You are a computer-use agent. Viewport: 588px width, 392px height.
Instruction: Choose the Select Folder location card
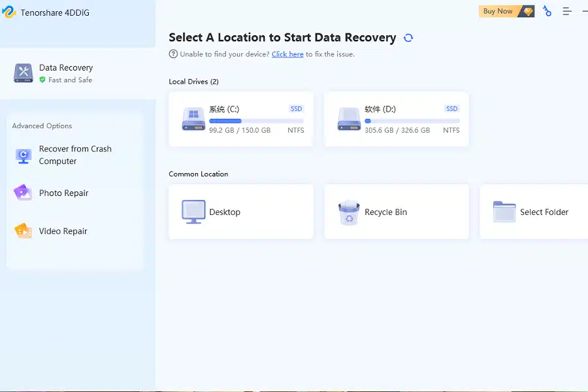pos(534,212)
